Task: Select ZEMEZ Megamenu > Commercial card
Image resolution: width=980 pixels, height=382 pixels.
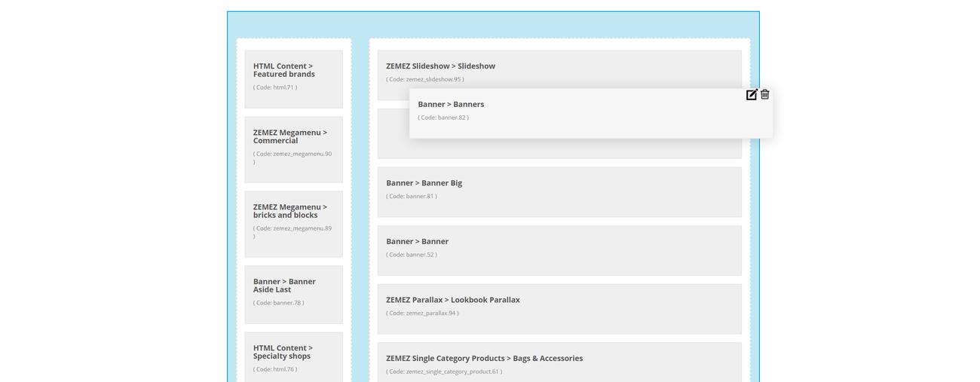Action: pos(293,149)
